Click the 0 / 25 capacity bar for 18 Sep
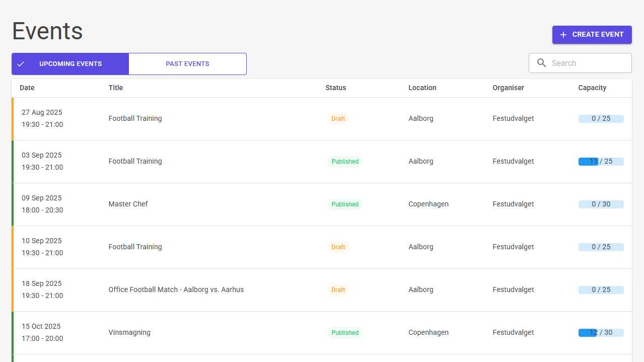Screen dimensions: 644x362 coord(601,290)
